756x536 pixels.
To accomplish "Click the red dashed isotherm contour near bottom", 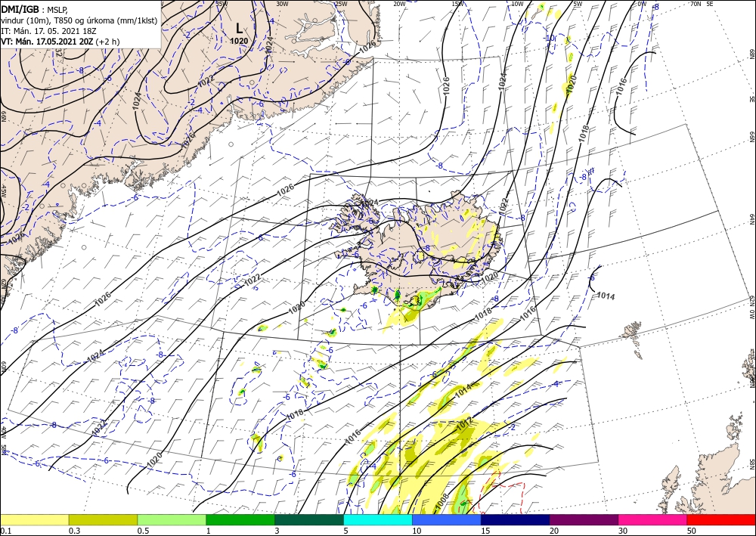I will (x=501, y=491).
